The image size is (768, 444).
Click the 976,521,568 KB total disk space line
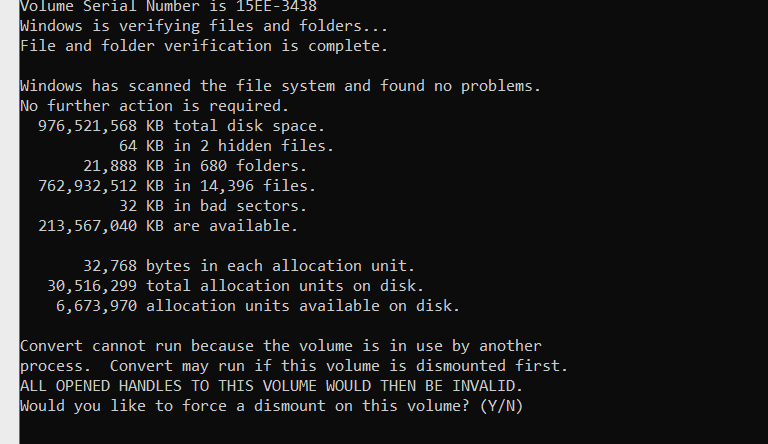[181, 126]
